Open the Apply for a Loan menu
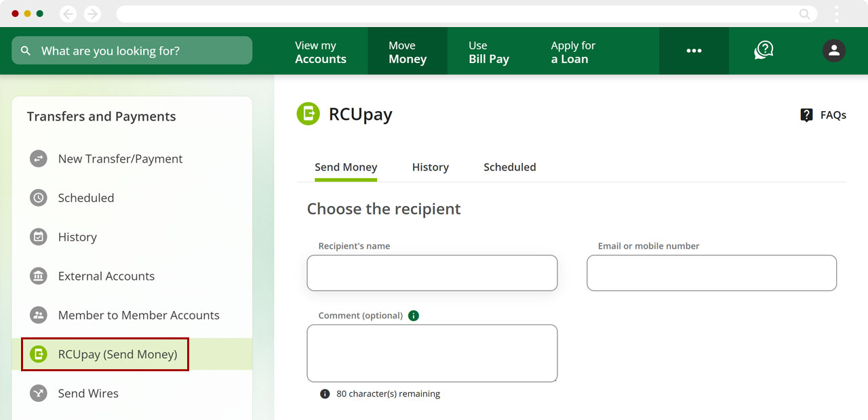The height and width of the screenshot is (420, 868). tap(573, 52)
